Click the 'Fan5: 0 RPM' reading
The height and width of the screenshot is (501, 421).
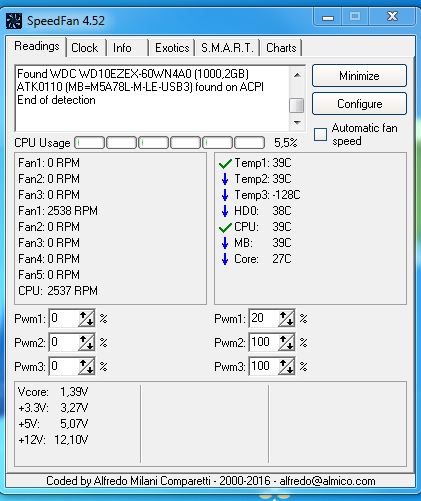(x=49, y=275)
